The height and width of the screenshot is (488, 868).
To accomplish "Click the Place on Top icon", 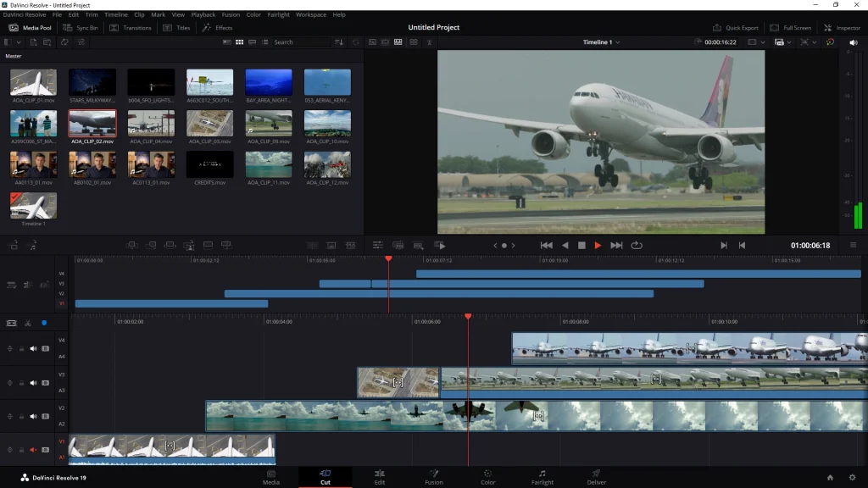I will pyautogui.click(x=208, y=245).
